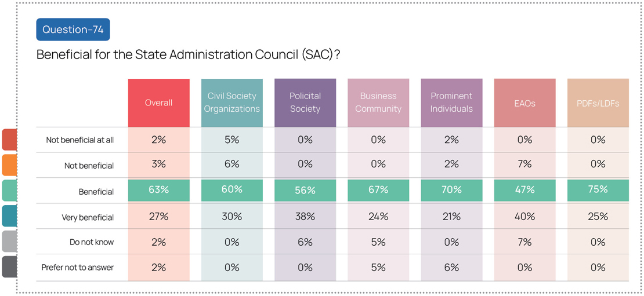This screenshot has width=644, height=296.
Task: Pick the green swatch beside Beneficial row
Action: (9, 191)
